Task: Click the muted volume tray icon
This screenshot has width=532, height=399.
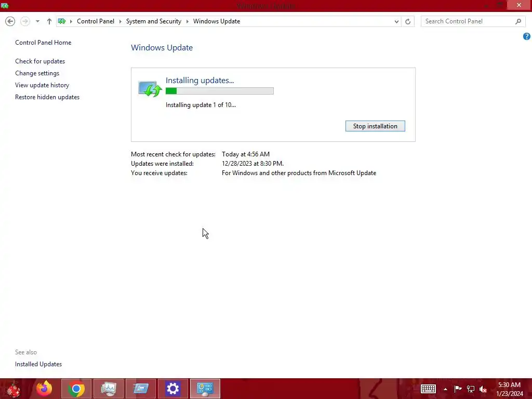Action: pos(483,389)
